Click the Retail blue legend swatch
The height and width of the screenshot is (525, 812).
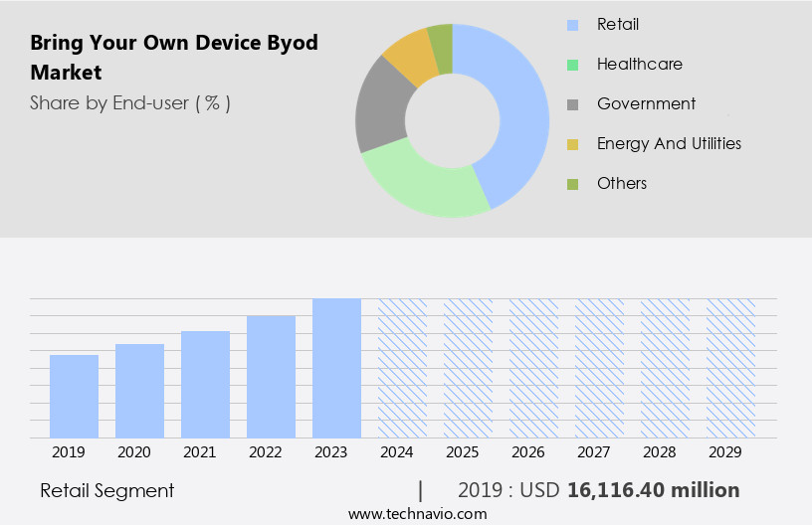tap(572, 25)
